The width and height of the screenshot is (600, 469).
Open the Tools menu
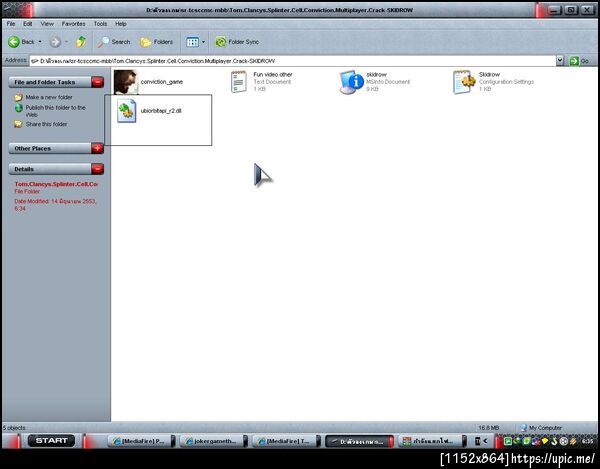point(100,24)
